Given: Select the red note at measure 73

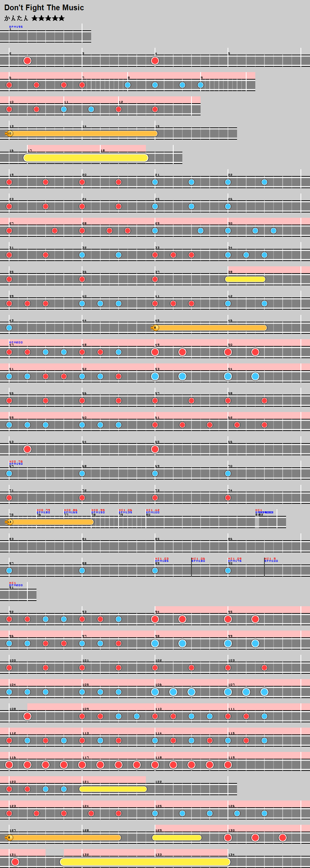Looking at the screenshot, I should (155, 498).
